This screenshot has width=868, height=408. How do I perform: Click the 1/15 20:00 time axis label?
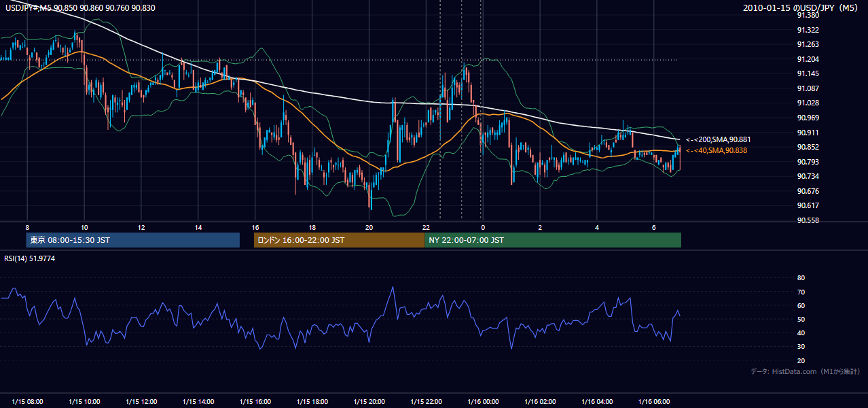(369, 401)
